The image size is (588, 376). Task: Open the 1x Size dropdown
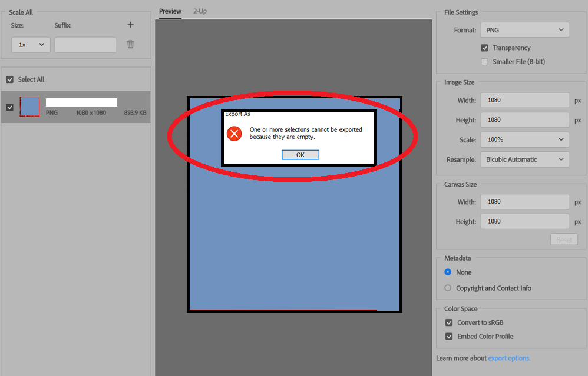point(30,44)
